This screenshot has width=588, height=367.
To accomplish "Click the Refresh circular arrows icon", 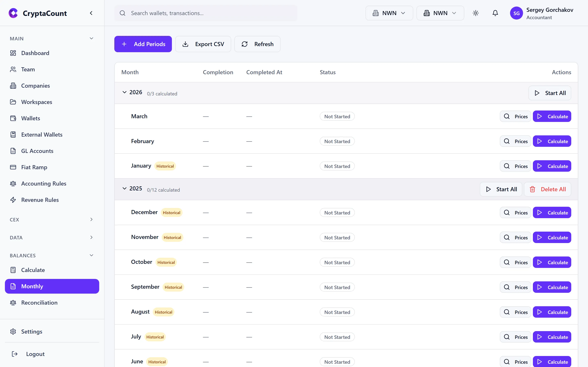I will tap(244, 44).
